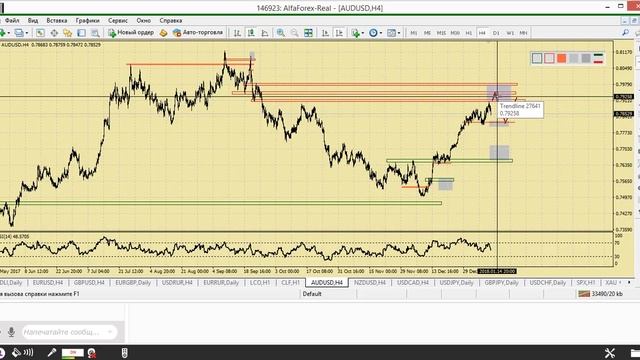Open the Файл menu

12,20
